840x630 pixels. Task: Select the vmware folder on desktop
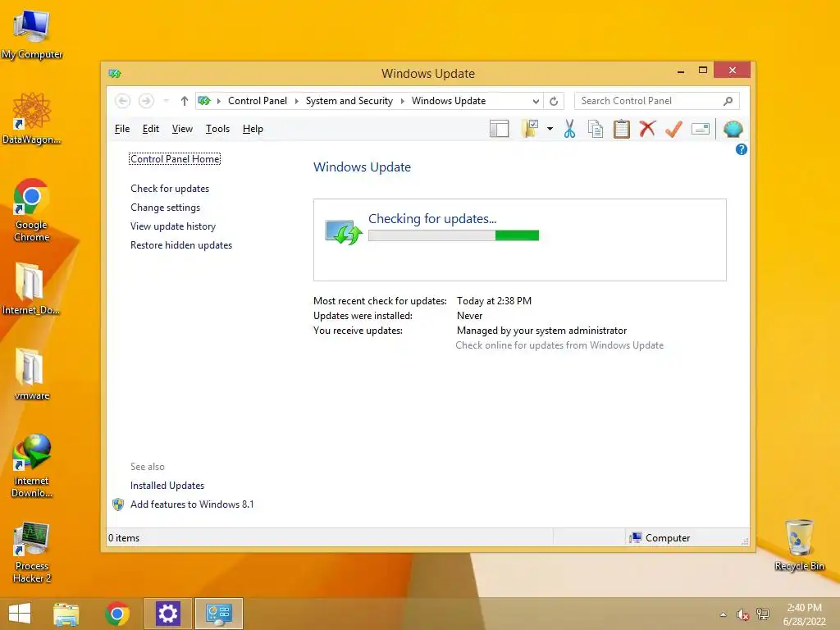[32, 374]
